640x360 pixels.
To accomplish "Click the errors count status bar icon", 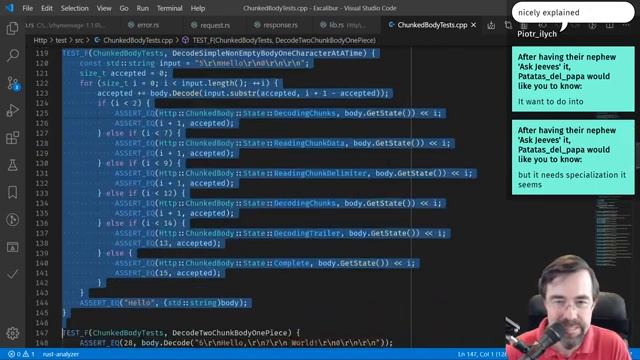I will pos(15,354).
